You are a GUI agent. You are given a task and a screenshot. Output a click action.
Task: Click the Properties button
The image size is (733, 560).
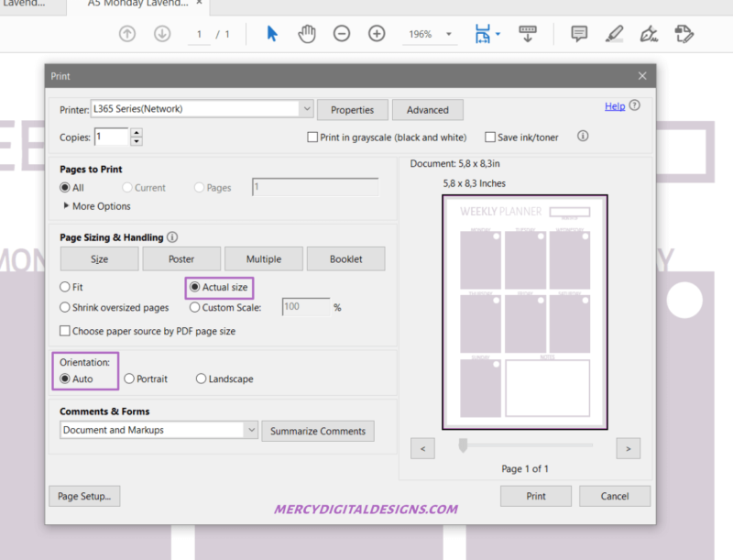point(352,109)
